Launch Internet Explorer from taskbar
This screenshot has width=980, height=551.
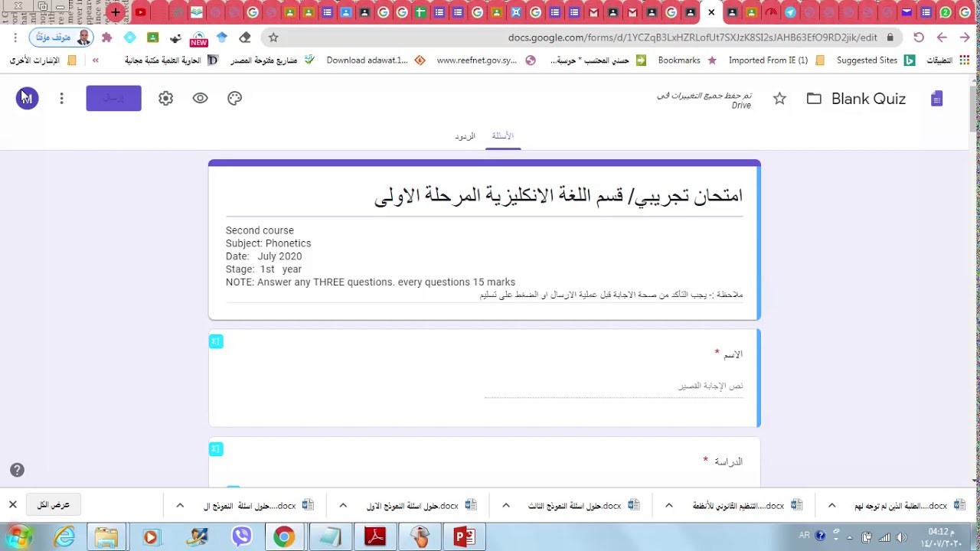pos(64,537)
